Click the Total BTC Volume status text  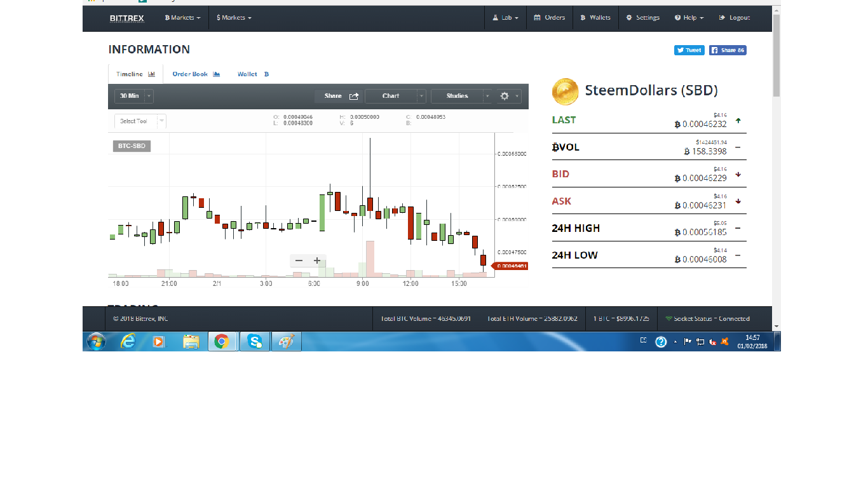[426, 319]
